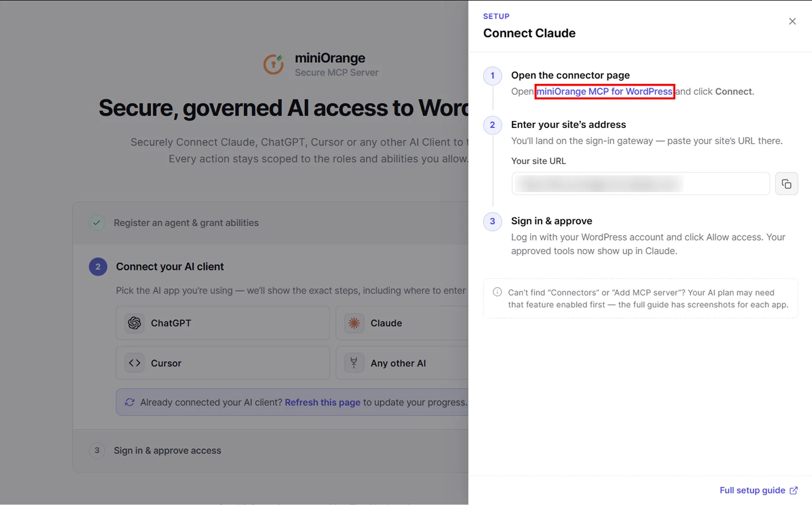The height and width of the screenshot is (505, 812).
Task: Close the Connect Claude setup panel
Action: point(792,21)
